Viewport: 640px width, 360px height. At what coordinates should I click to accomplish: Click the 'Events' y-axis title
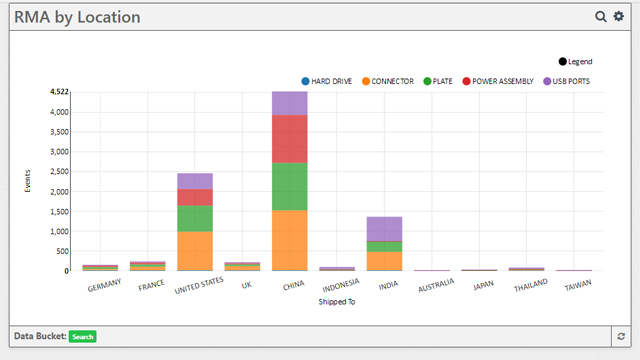click(27, 181)
